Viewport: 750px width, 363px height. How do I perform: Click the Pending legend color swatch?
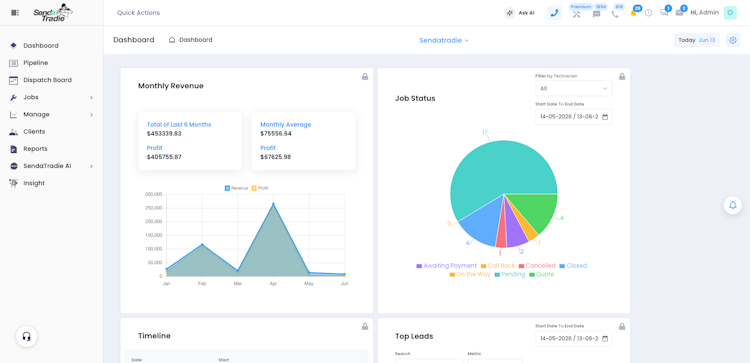coord(497,275)
